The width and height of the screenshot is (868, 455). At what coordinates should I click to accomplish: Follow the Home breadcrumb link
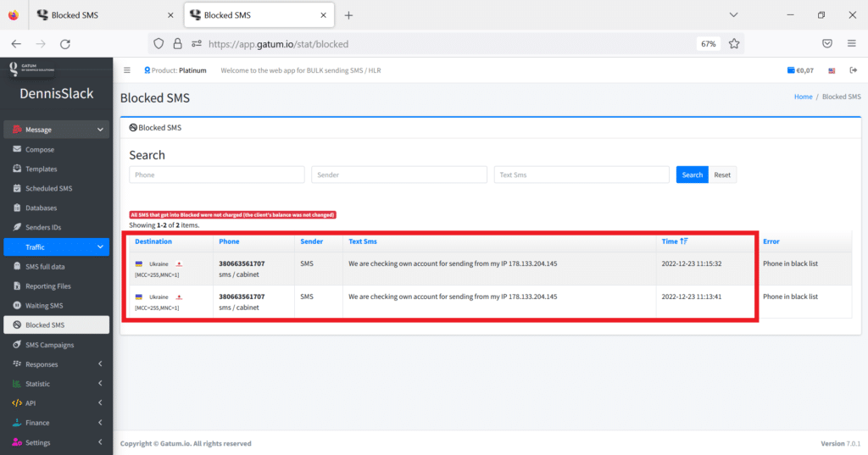(x=803, y=97)
